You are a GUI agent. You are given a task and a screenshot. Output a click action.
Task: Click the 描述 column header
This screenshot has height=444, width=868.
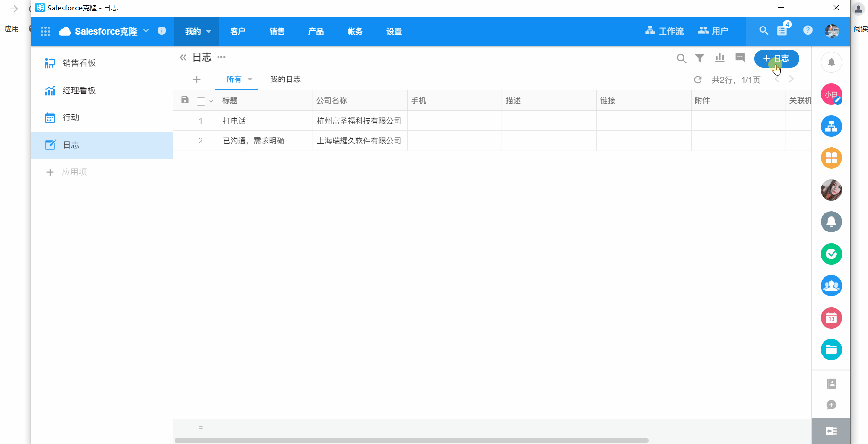[550, 100]
